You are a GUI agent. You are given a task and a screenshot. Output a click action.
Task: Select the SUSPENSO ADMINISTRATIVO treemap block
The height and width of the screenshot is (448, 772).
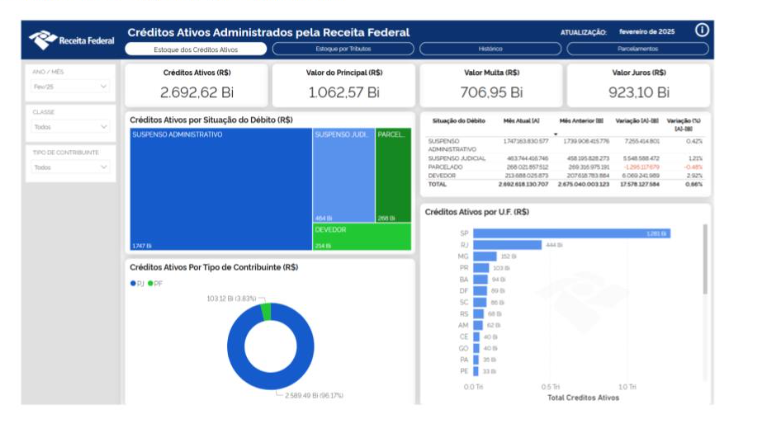pos(220,190)
